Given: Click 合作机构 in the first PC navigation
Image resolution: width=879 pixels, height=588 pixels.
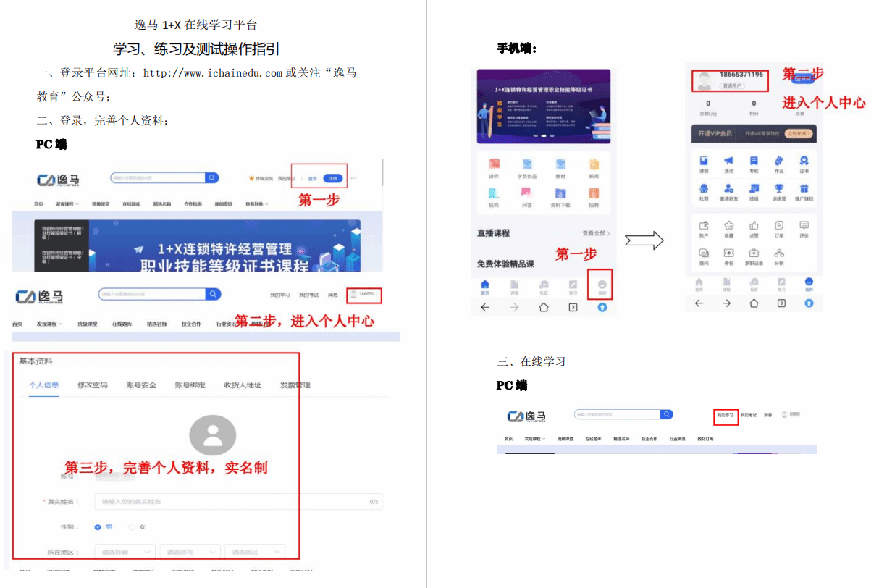Looking at the screenshot, I should [193, 204].
